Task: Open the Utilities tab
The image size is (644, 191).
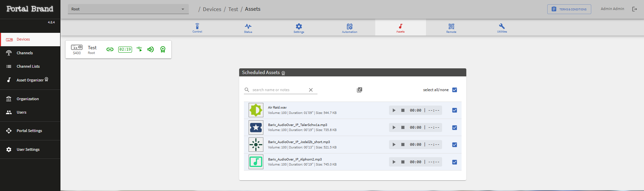Action: point(502,27)
